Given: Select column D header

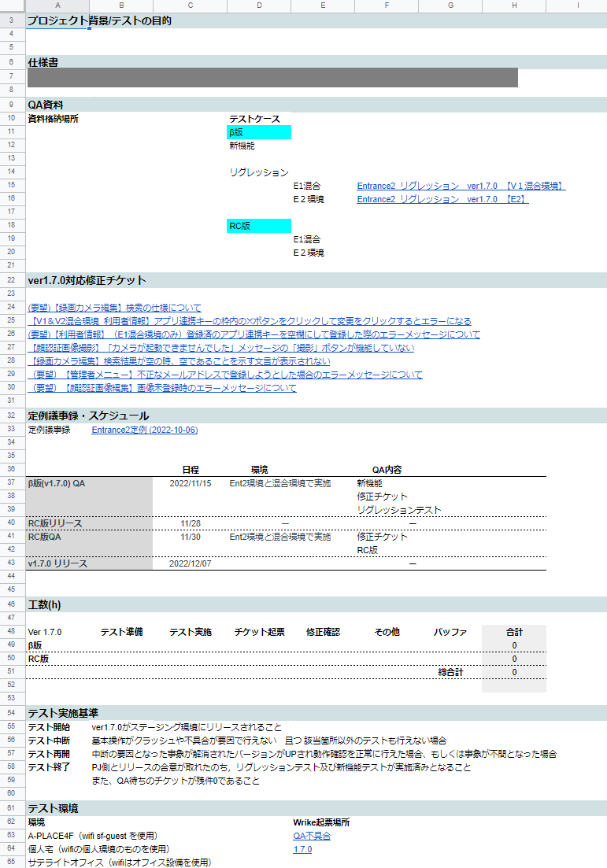Looking at the screenshot, I should (x=259, y=6).
